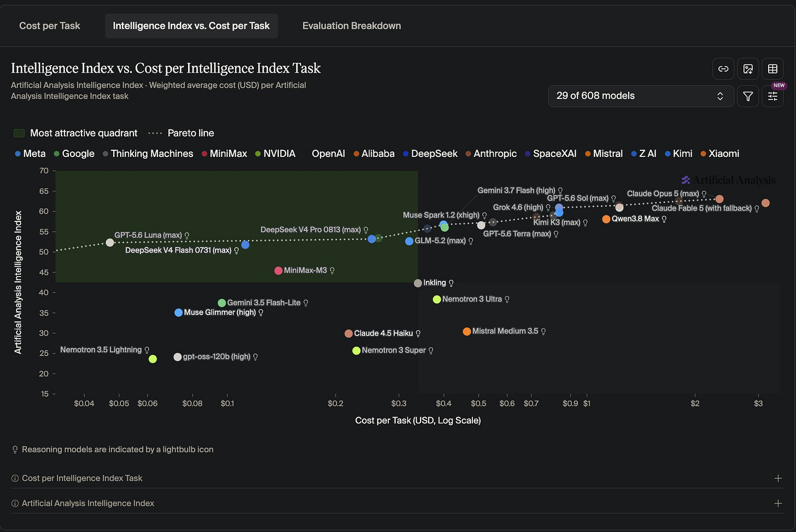Download the chart as an image

(x=748, y=69)
